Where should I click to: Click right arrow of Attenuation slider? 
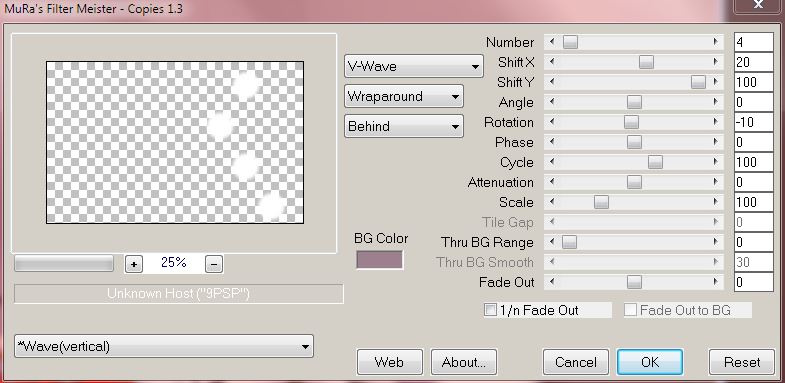click(x=716, y=182)
